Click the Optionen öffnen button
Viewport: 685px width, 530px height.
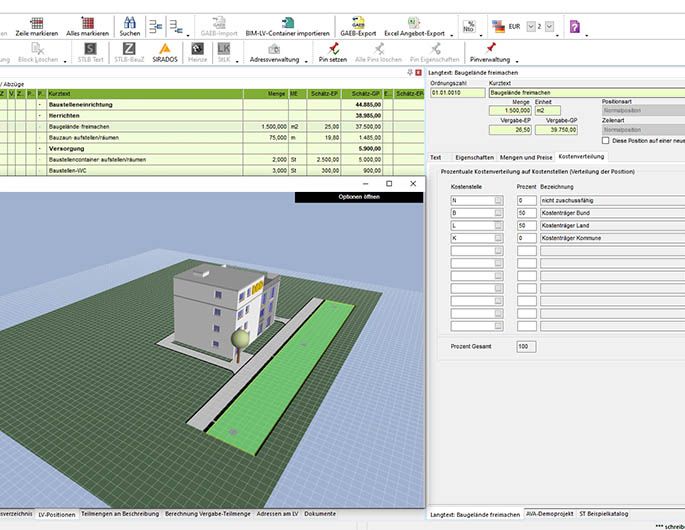[358, 198]
